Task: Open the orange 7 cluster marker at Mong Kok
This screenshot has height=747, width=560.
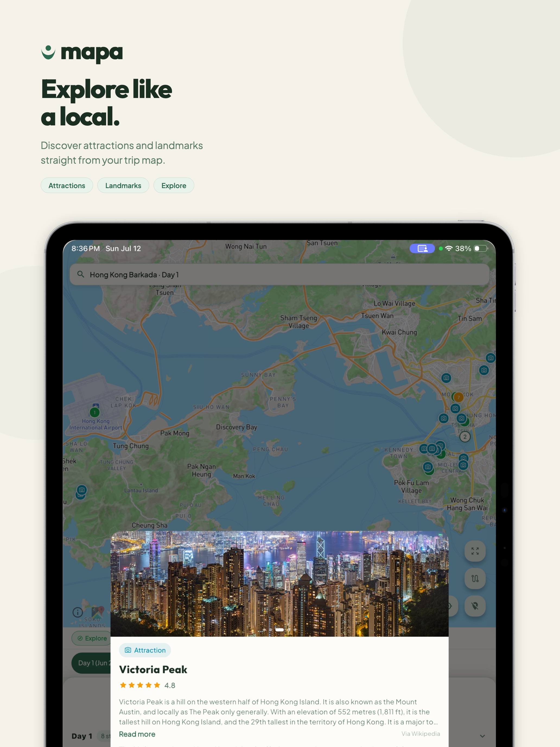Action: (459, 397)
